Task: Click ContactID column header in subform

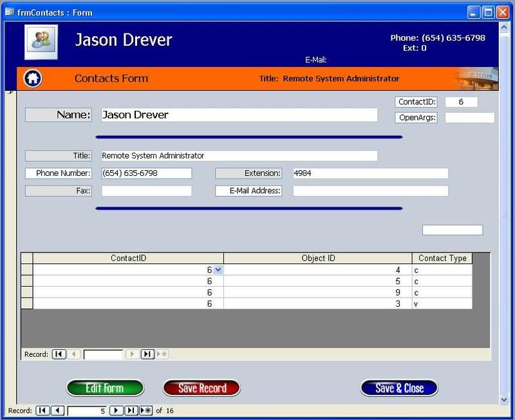Action: 128,258
